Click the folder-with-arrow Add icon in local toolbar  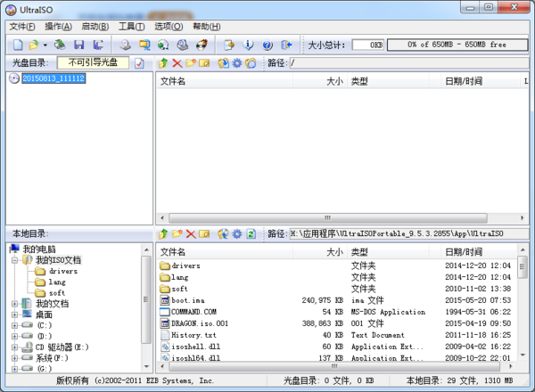[223, 233]
